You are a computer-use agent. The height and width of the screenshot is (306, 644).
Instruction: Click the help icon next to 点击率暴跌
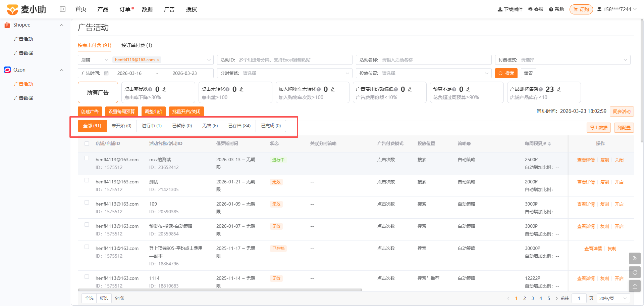(150, 89)
